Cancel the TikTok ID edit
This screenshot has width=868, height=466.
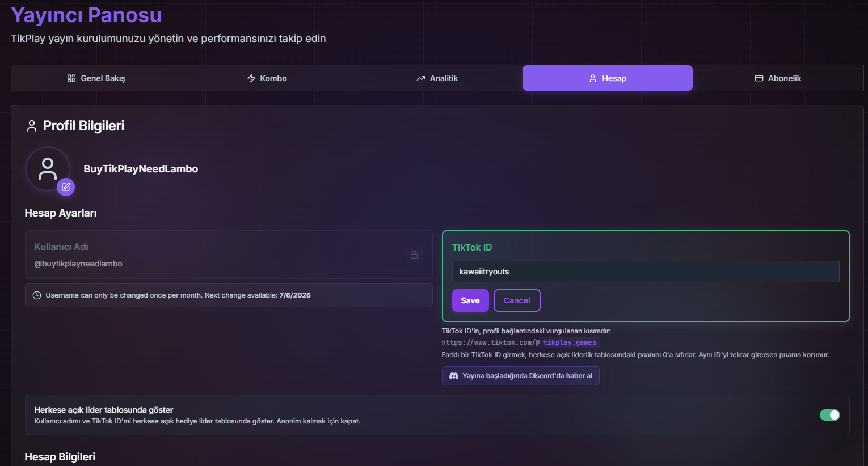click(x=517, y=300)
